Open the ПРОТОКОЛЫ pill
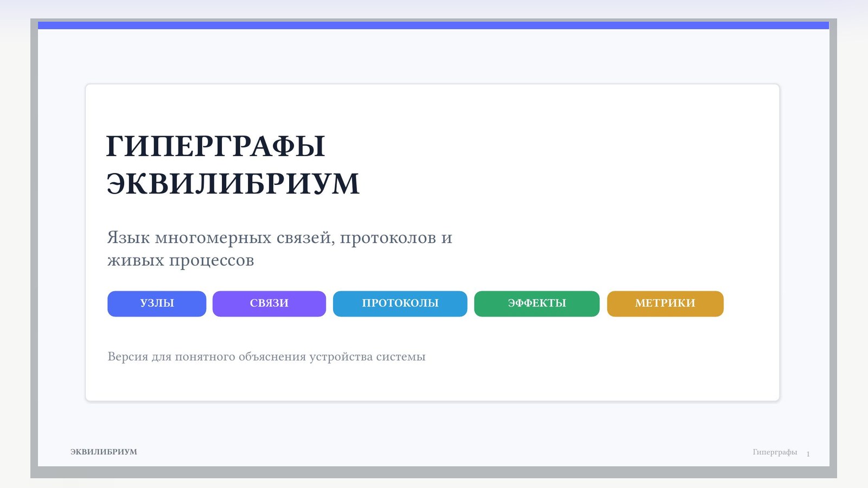The width and height of the screenshot is (868, 488). (x=400, y=304)
